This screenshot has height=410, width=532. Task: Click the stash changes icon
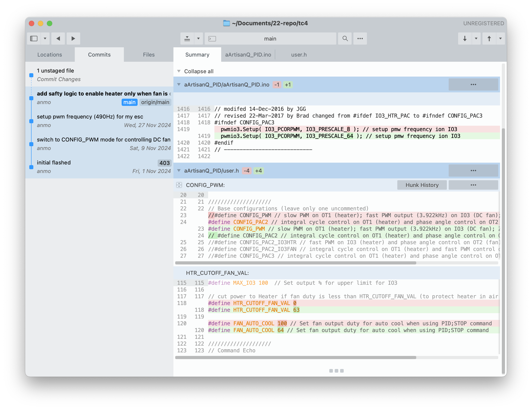[187, 39]
